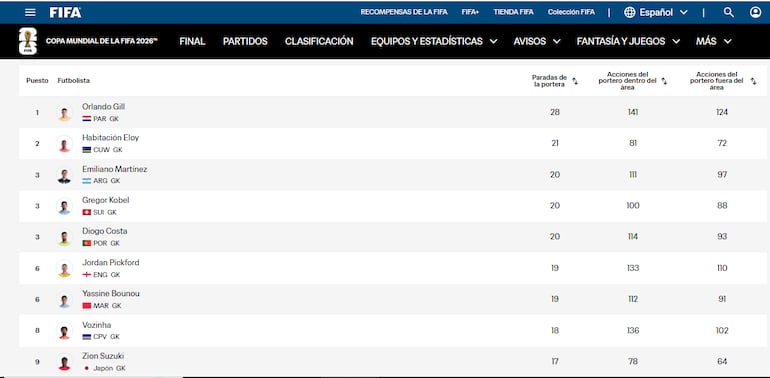This screenshot has height=378, width=770.
Task: Click Emiliano Martínez's player avatar
Action: (64, 175)
